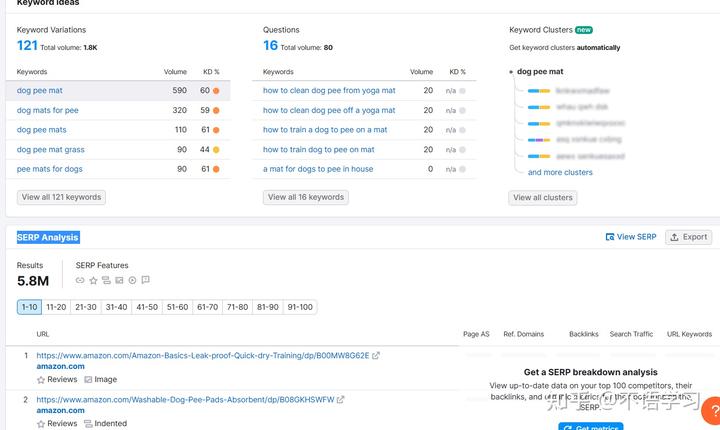Select the 81-90 results range tab
The image size is (720, 430).
click(268, 307)
